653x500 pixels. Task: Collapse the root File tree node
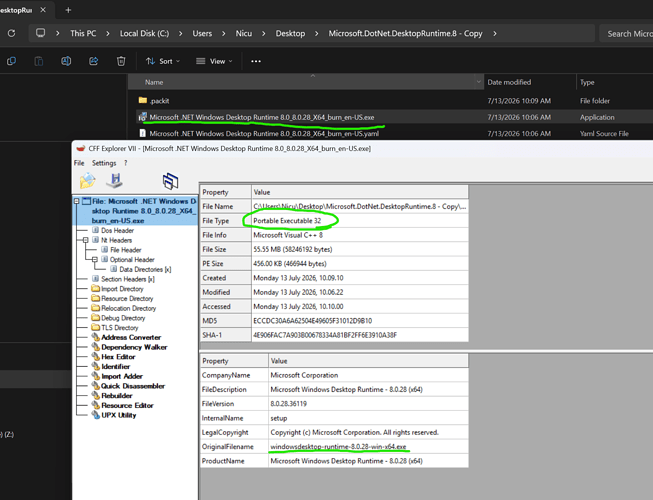point(77,201)
